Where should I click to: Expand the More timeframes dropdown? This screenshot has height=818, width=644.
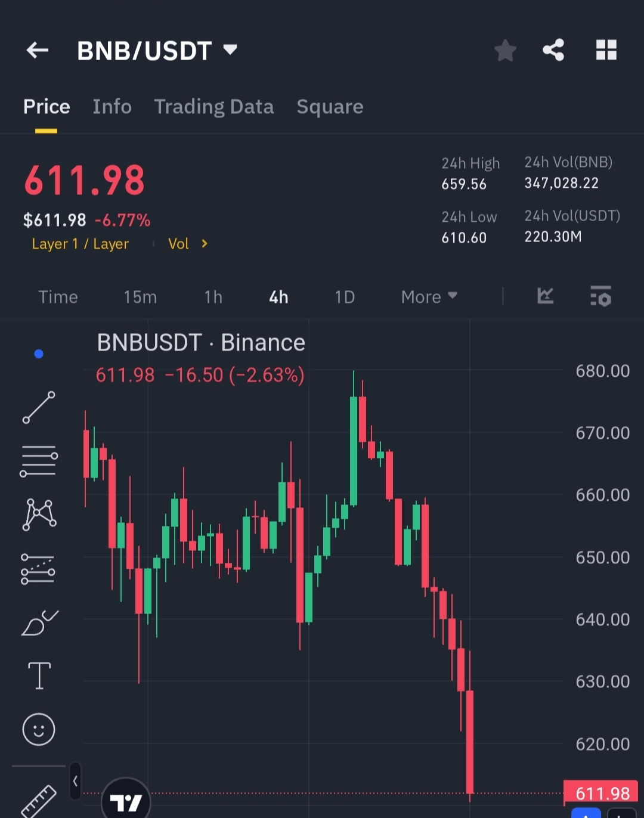coord(429,297)
